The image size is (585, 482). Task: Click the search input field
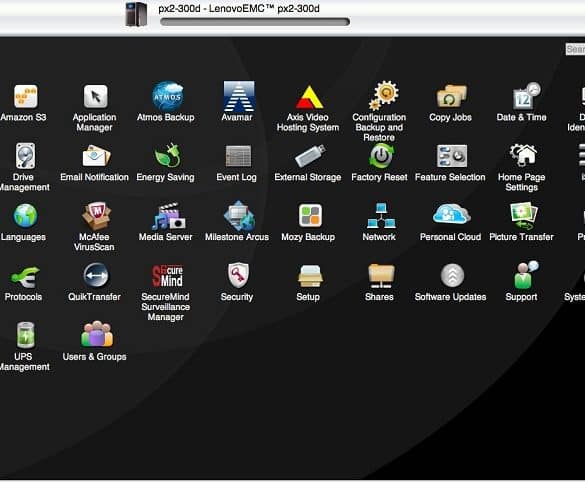(x=575, y=49)
